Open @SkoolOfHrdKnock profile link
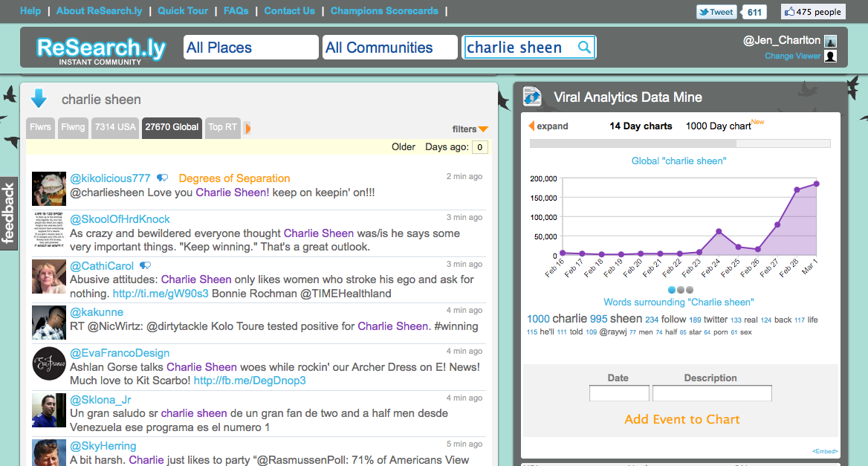The height and width of the screenshot is (466, 868). [x=120, y=219]
